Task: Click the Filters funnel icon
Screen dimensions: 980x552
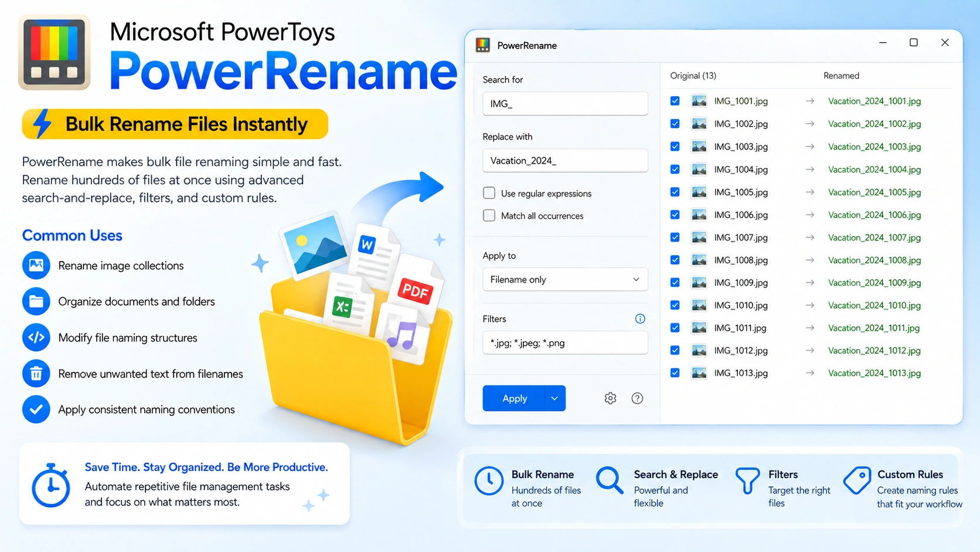Action: point(747,481)
